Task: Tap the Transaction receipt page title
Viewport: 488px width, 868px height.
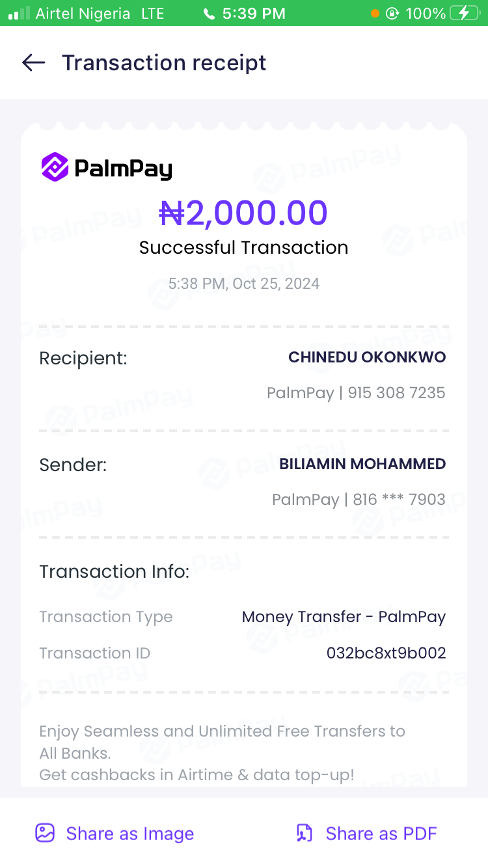Action: click(x=164, y=62)
